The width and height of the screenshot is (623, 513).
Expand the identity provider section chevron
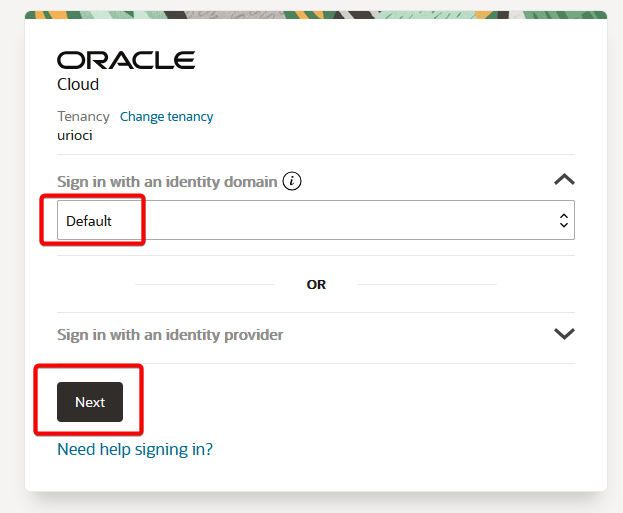(x=564, y=334)
